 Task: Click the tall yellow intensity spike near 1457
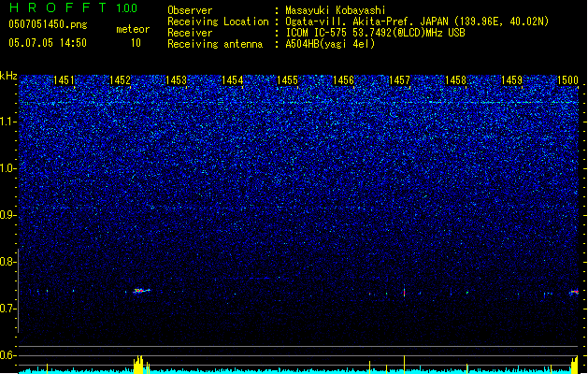click(404, 365)
